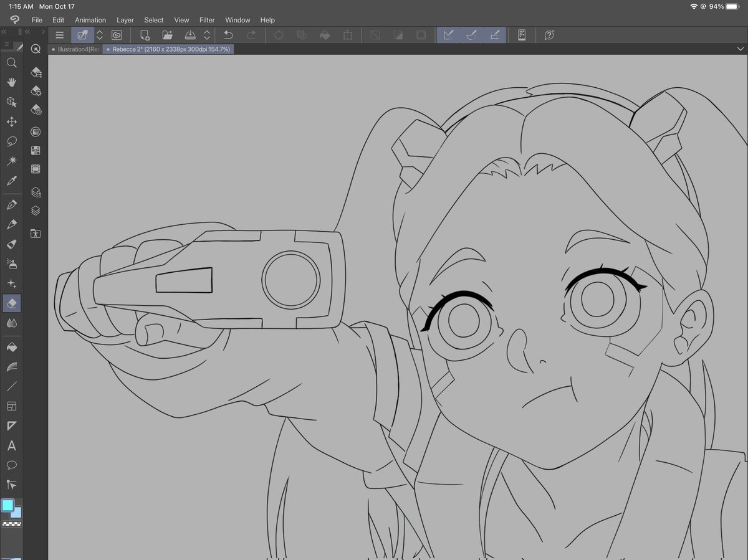Select the Correct line tool
Image resolution: width=748 pixels, height=560 pixels.
(11, 485)
